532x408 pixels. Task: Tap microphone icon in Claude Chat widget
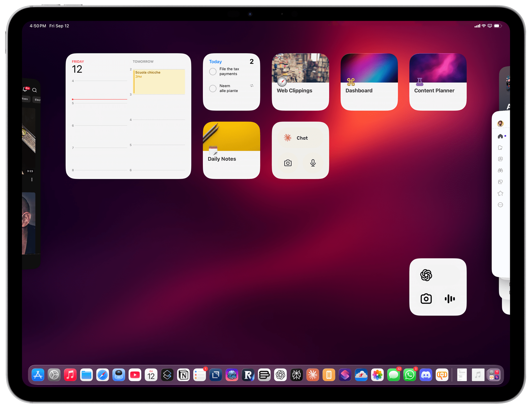(313, 163)
